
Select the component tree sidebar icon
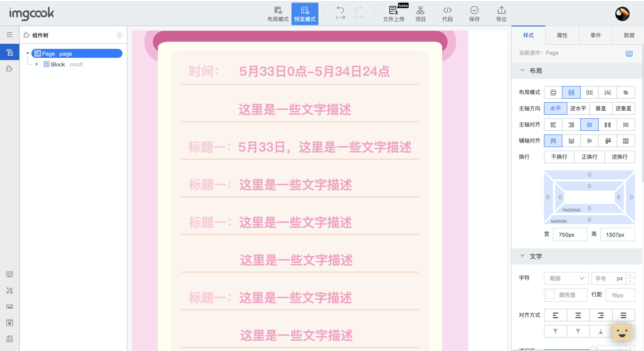(x=9, y=52)
